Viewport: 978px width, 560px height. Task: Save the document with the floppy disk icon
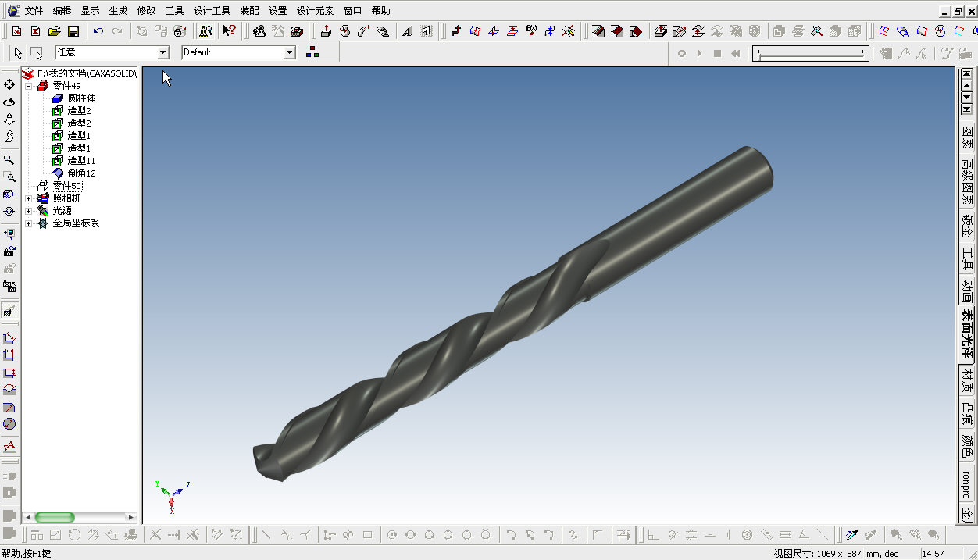click(73, 31)
